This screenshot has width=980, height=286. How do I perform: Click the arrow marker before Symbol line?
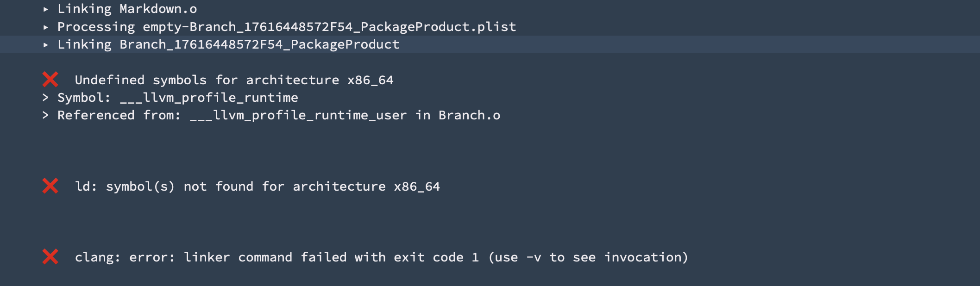45,98
